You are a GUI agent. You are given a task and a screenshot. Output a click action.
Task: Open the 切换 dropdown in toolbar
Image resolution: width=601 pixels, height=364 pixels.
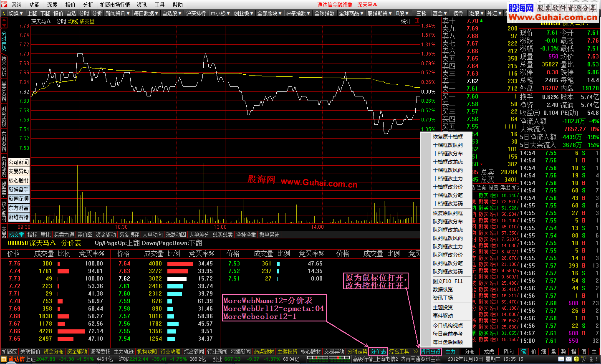16,13
